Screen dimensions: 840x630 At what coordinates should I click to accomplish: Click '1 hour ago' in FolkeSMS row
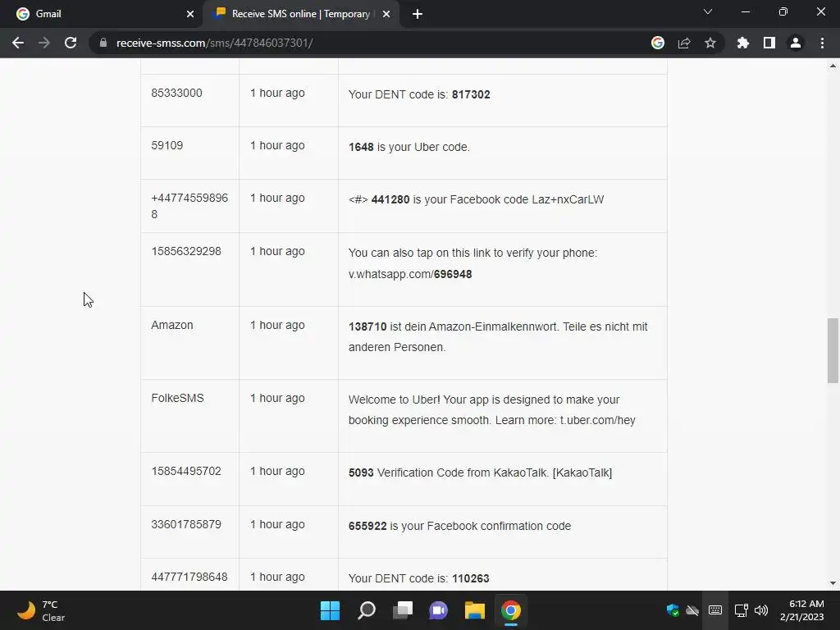coord(277,398)
